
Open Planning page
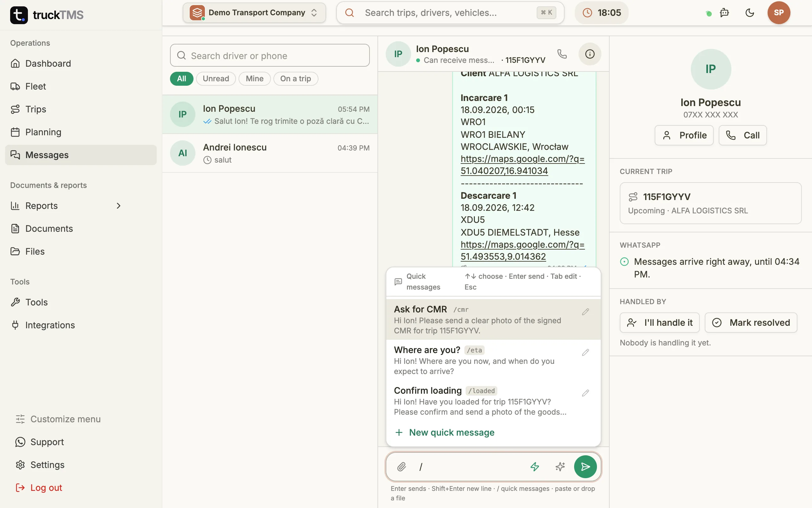point(81,132)
